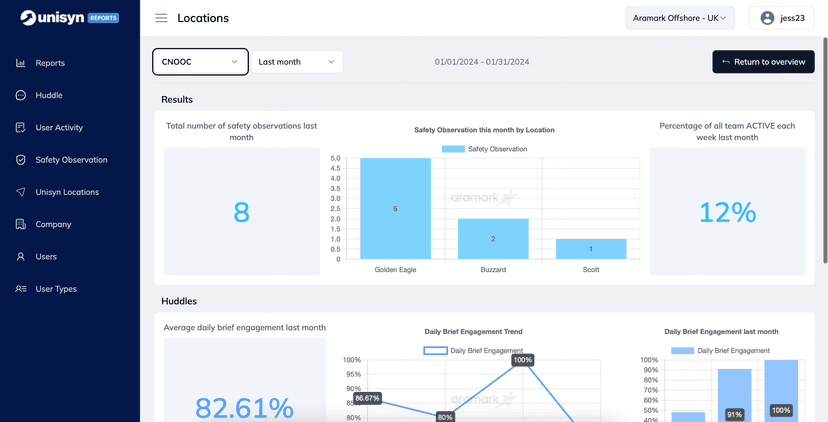Click Average daily brief engagement last month label
This screenshot has height=422, width=828.
pyautogui.click(x=244, y=327)
